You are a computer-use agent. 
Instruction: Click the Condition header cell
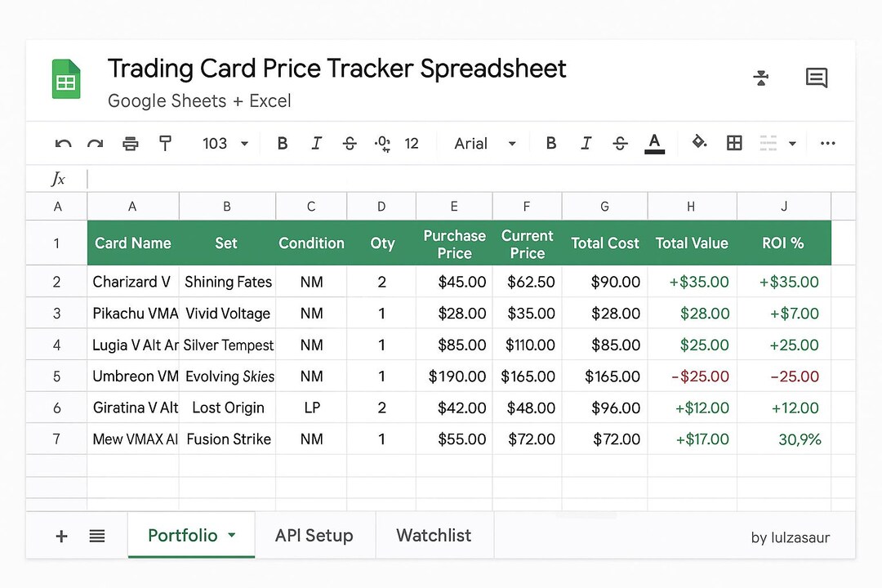point(311,243)
